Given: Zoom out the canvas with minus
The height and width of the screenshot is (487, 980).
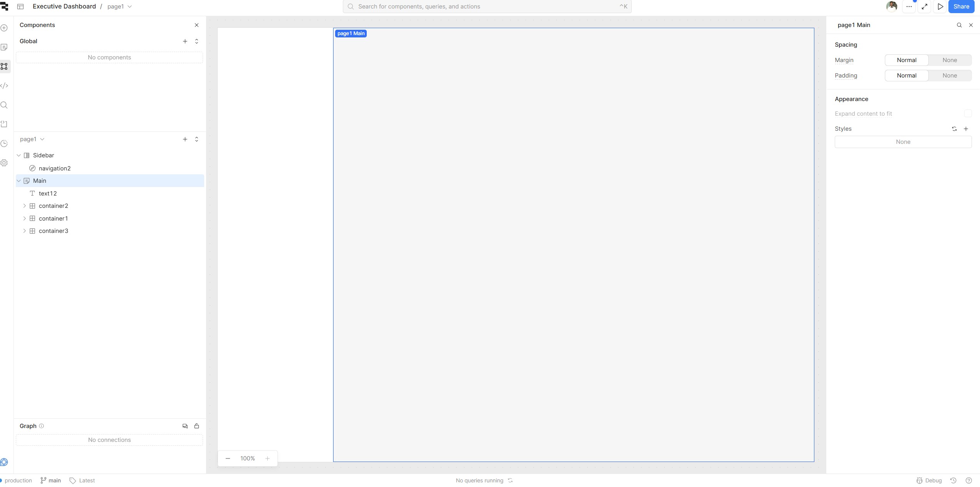Looking at the screenshot, I should pyautogui.click(x=228, y=458).
